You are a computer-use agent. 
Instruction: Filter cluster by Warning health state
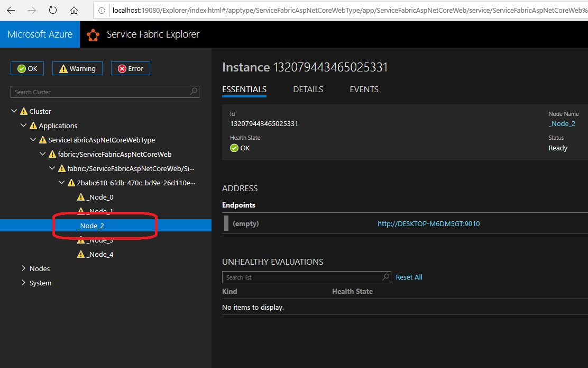coord(77,68)
